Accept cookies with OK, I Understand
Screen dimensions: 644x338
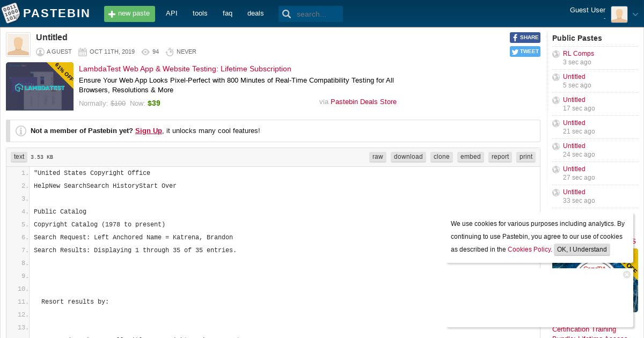click(582, 249)
